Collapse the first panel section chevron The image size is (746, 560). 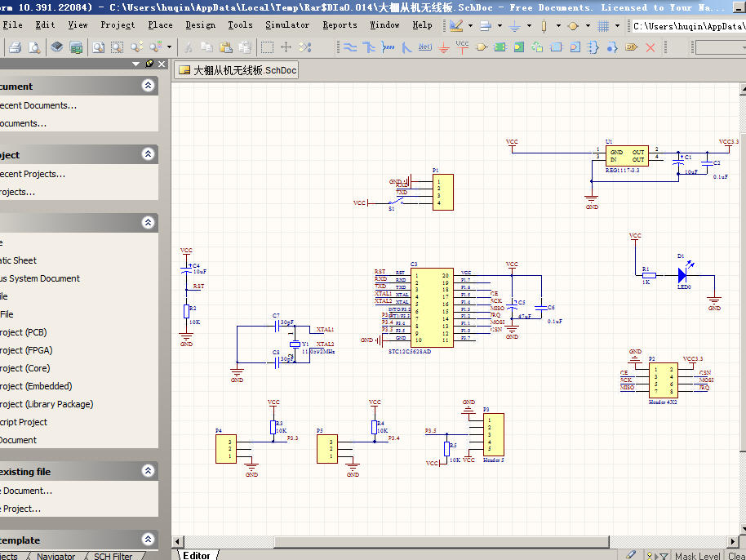pyautogui.click(x=148, y=86)
